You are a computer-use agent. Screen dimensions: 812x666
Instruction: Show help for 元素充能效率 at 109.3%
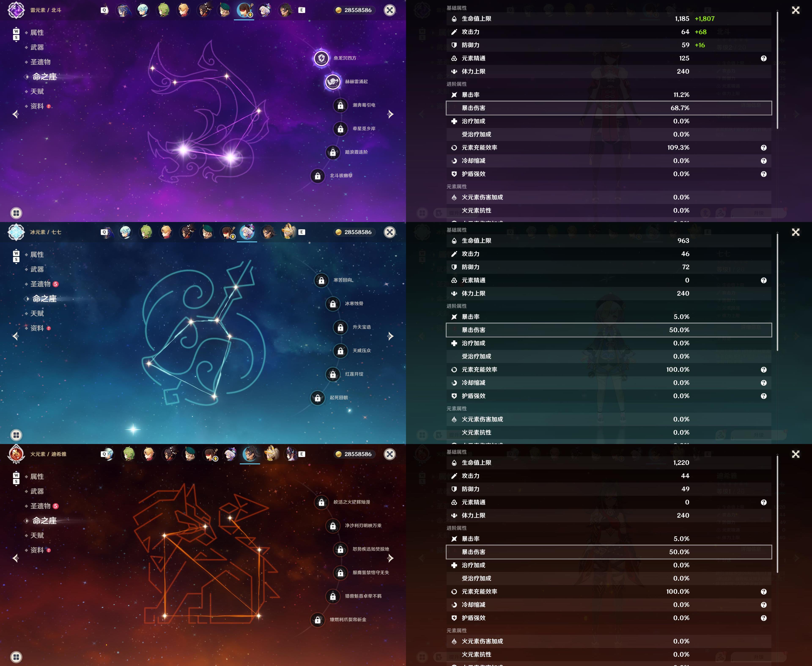tap(764, 148)
